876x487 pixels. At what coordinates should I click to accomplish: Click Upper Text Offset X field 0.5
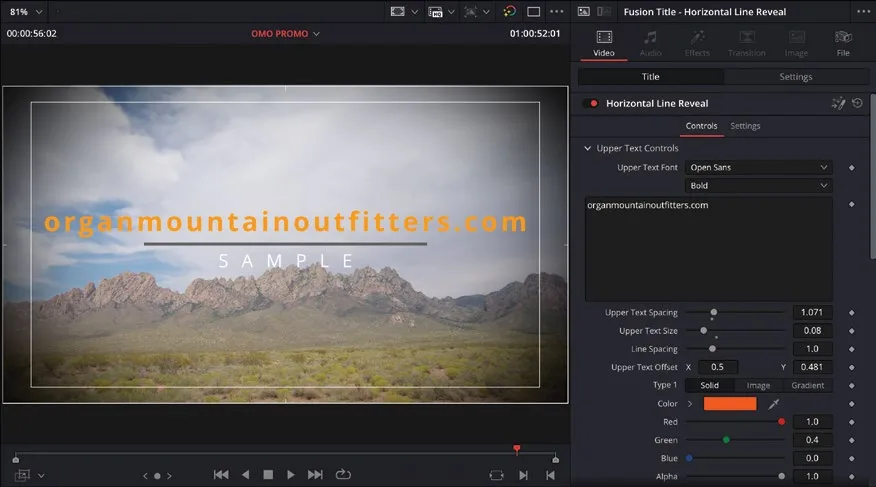click(x=717, y=367)
